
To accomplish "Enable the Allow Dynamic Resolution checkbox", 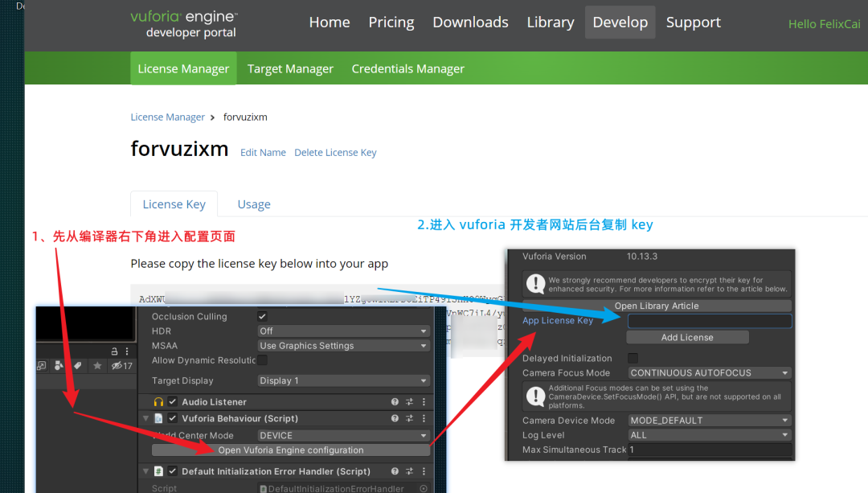I will pos(262,360).
